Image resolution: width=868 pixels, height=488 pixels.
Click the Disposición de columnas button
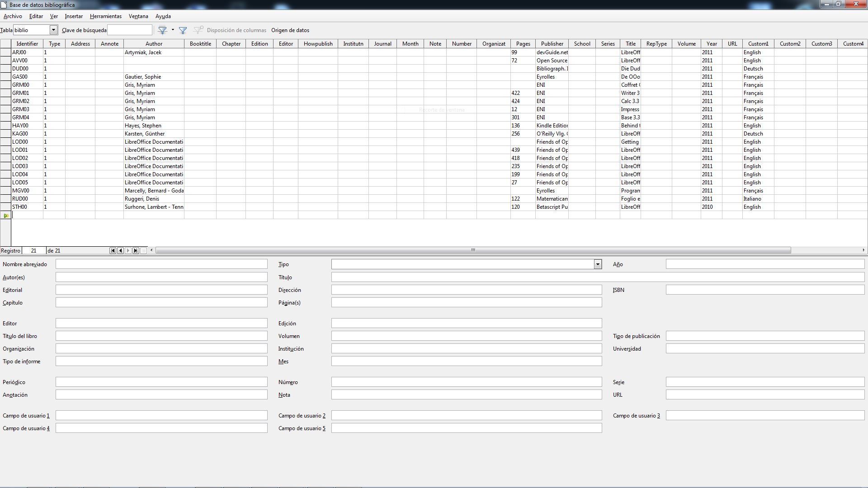click(x=236, y=30)
